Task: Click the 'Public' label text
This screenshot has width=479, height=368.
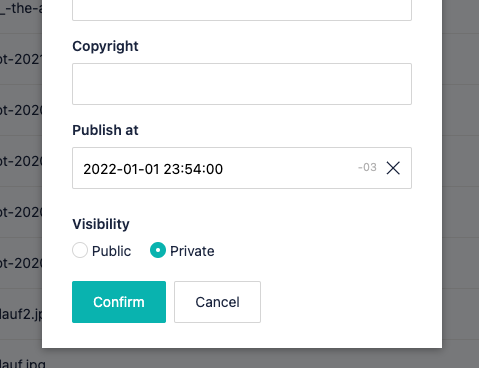Action: point(111,251)
